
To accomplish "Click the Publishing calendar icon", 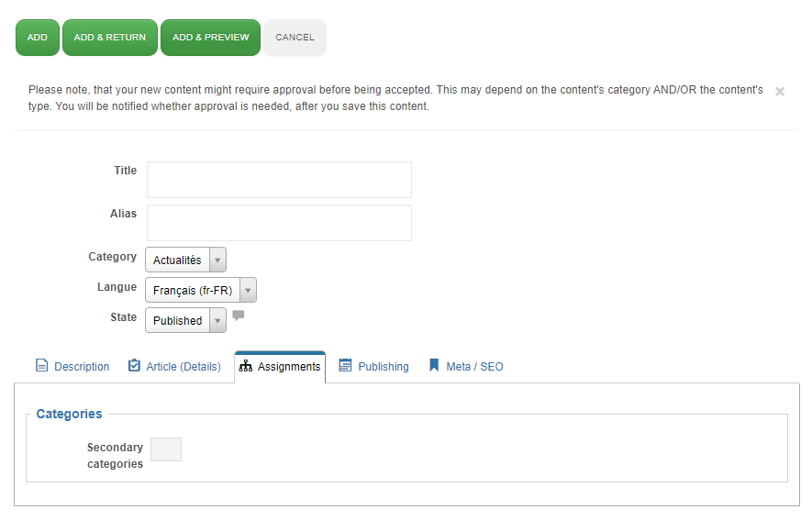I will pyautogui.click(x=345, y=365).
